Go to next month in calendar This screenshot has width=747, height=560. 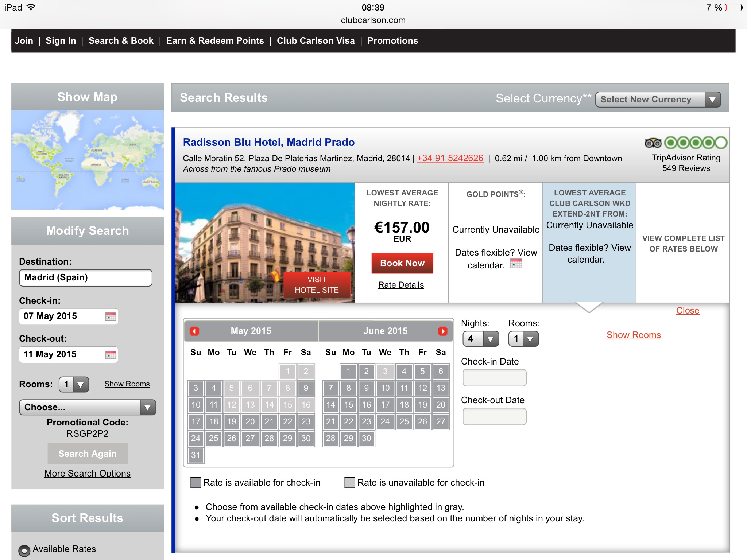442,331
